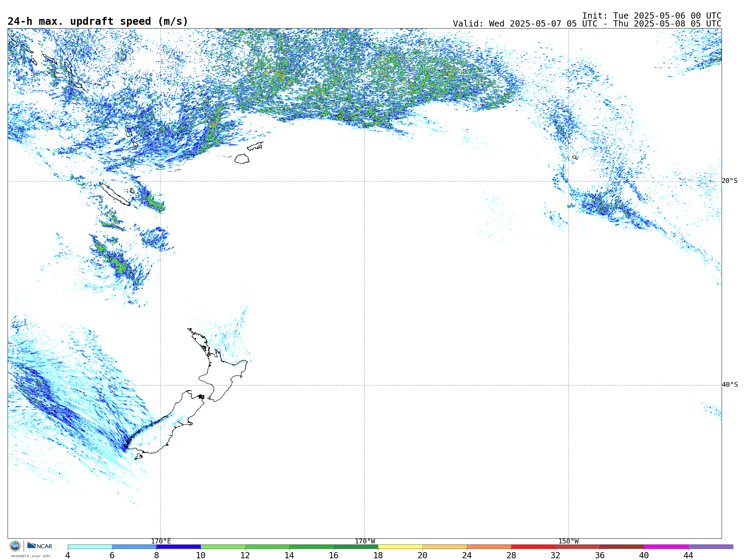Select the dark green 16–18 color swatch
This screenshot has height=560, width=744.
point(356,547)
